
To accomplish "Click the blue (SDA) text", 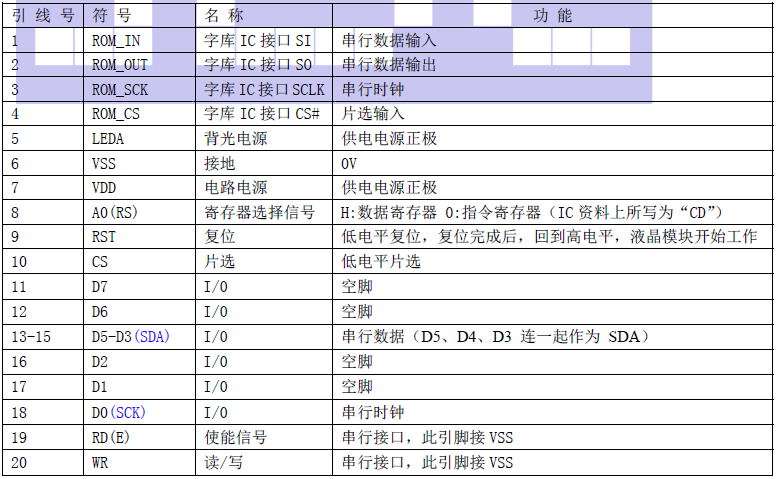I will (151, 337).
